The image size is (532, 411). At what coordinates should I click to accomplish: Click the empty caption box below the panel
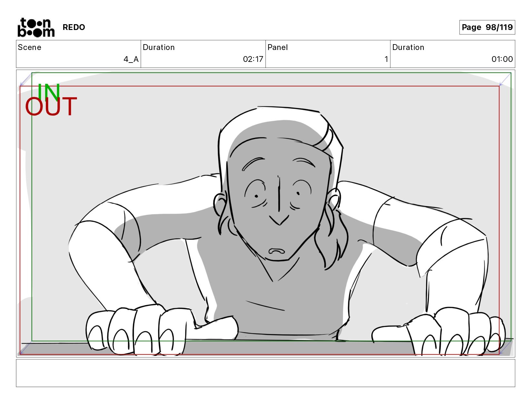click(x=265, y=373)
